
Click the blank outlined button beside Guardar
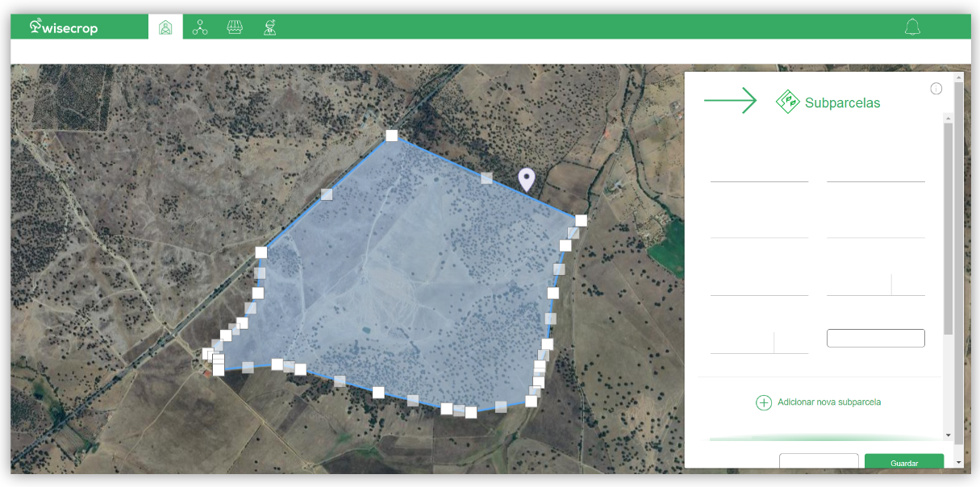[819, 461]
